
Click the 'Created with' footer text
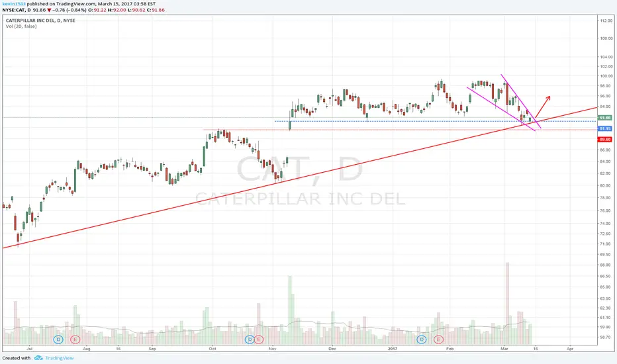click(x=17, y=358)
